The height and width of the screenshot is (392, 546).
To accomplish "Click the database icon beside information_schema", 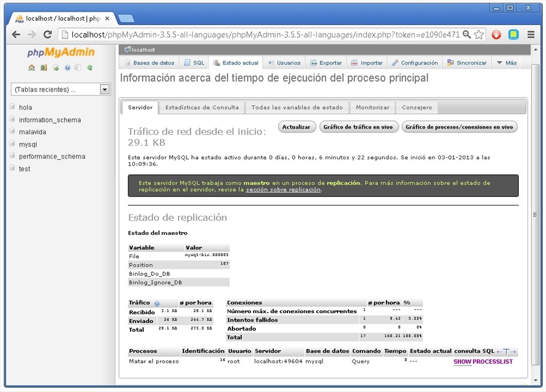I will pos(12,119).
